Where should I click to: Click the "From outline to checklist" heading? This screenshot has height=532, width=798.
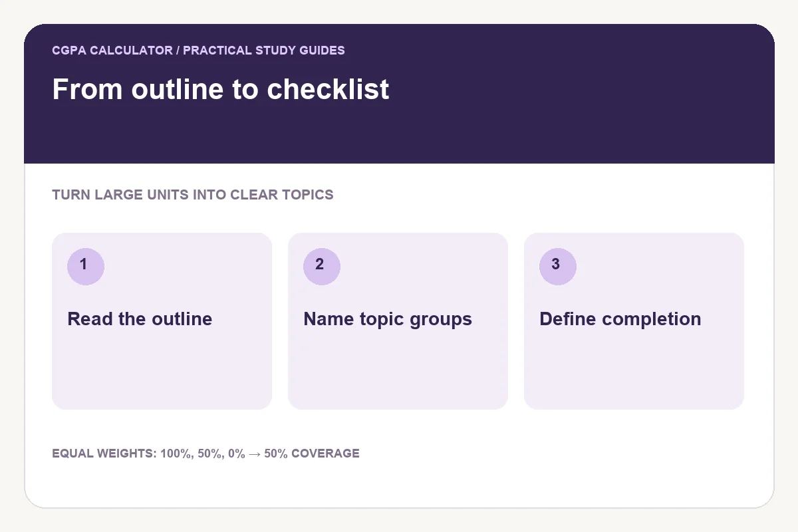point(221,89)
